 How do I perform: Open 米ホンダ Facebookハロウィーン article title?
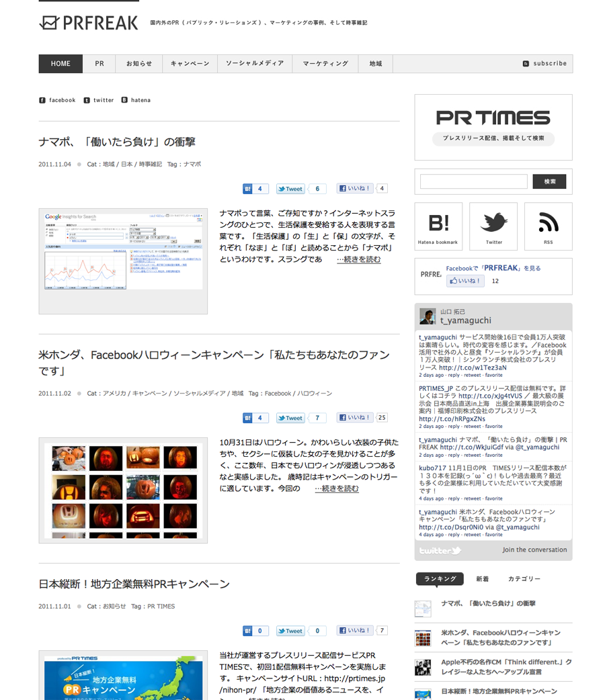click(214, 363)
